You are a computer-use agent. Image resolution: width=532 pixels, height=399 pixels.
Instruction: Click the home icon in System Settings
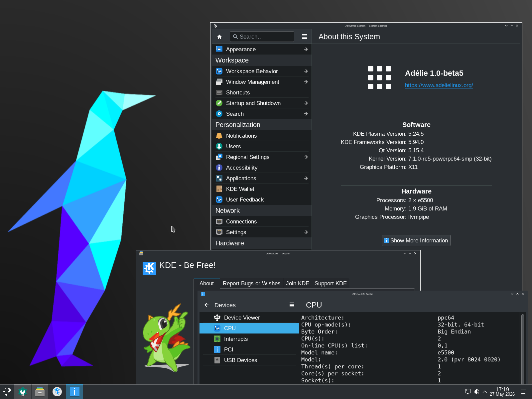tap(219, 37)
